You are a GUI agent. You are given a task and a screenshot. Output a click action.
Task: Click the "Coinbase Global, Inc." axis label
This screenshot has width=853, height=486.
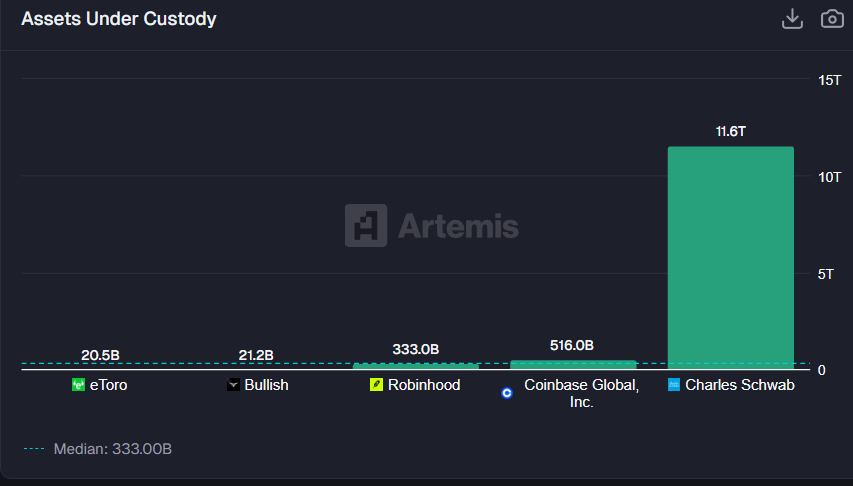pyautogui.click(x=582, y=393)
